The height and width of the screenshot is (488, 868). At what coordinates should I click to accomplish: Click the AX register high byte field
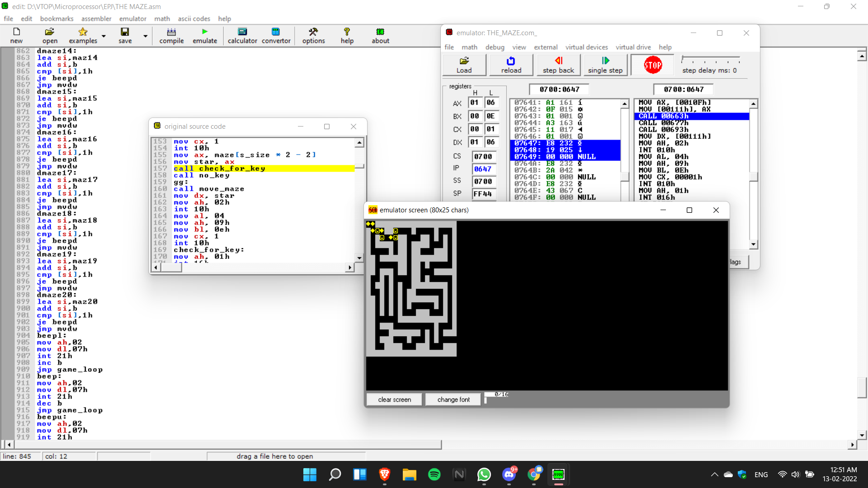pyautogui.click(x=475, y=103)
